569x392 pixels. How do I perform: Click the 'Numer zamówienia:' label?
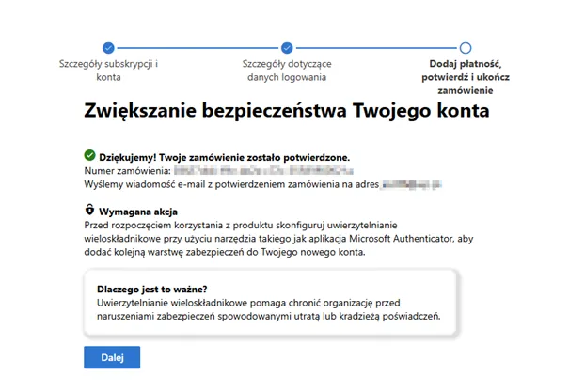(x=126, y=171)
